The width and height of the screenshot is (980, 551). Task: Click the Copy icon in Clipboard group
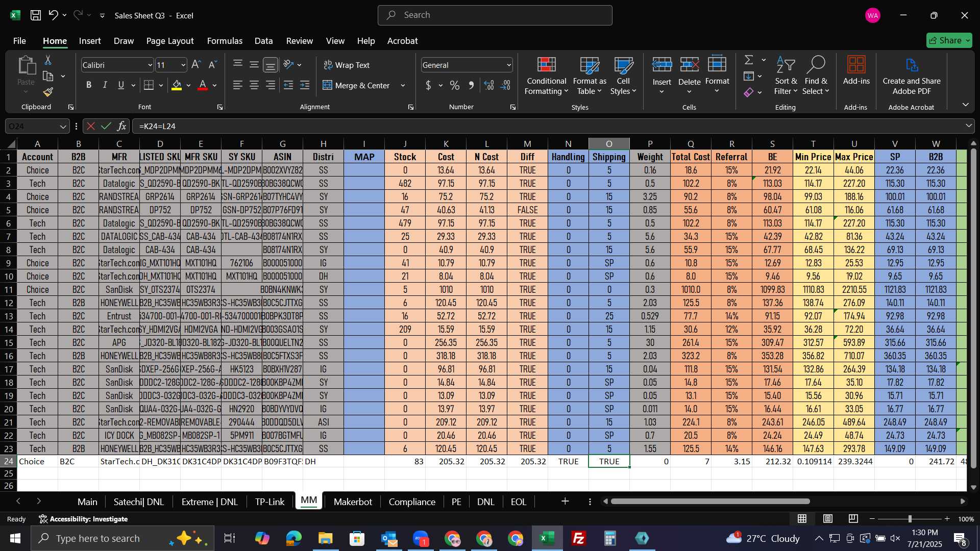click(x=48, y=77)
